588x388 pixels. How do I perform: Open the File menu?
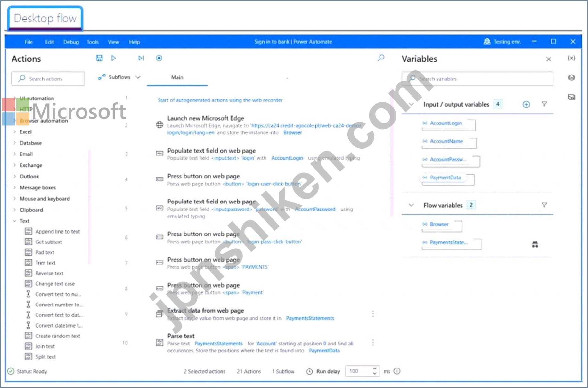29,42
